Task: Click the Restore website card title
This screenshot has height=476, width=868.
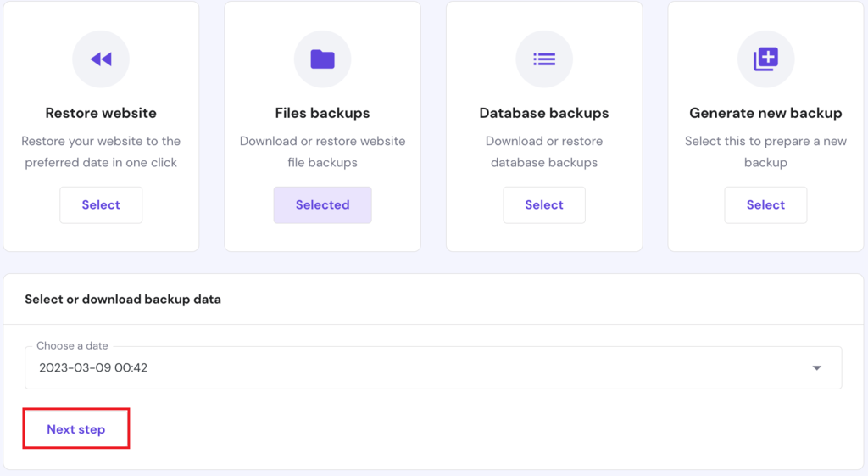Action: click(x=101, y=113)
